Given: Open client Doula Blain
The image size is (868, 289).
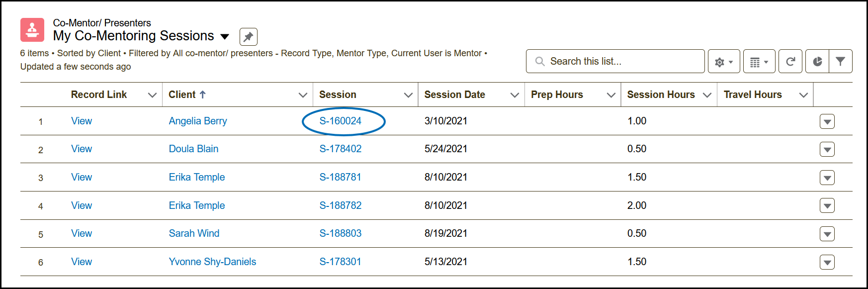Looking at the screenshot, I should point(193,149).
